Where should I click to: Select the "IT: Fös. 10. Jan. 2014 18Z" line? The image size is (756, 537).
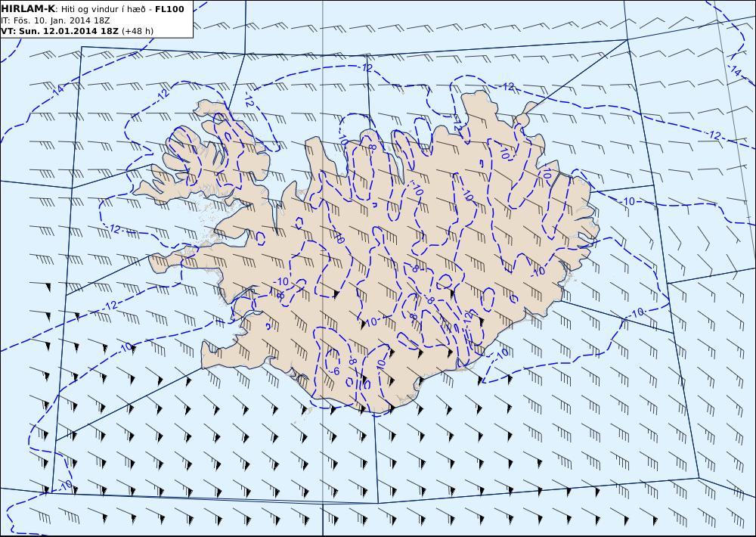tap(55, 20)
